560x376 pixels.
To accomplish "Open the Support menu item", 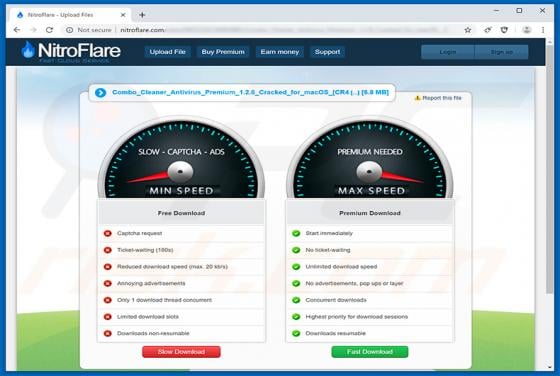I will click(327, 52).
